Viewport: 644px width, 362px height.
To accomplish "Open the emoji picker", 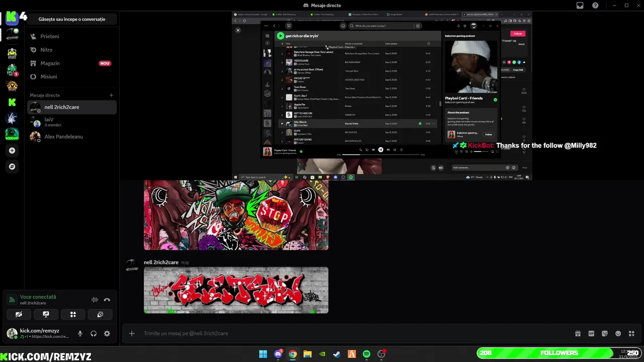I will pyautogui.click(x=618, y=333).
